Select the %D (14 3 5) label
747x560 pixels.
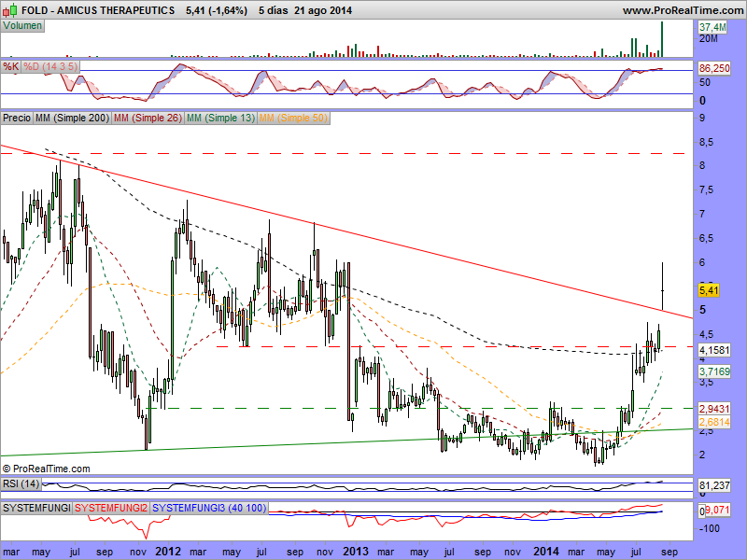coord(50,66)
